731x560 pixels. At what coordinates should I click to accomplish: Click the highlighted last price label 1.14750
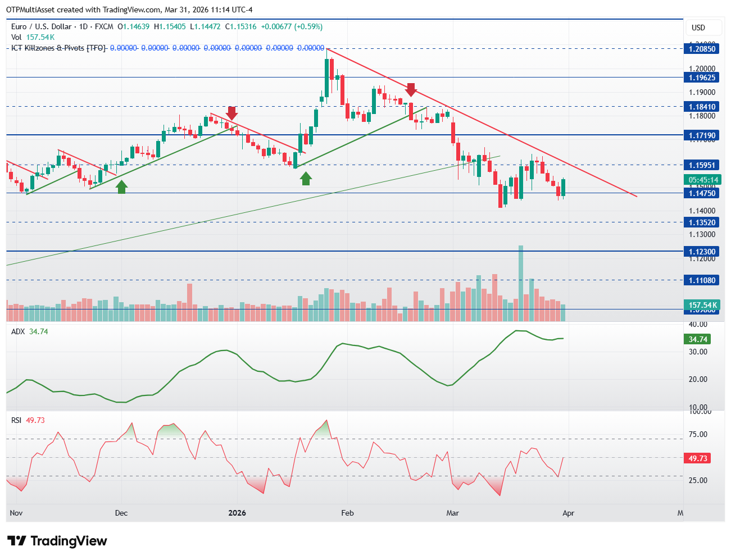[x=702, y=193]
